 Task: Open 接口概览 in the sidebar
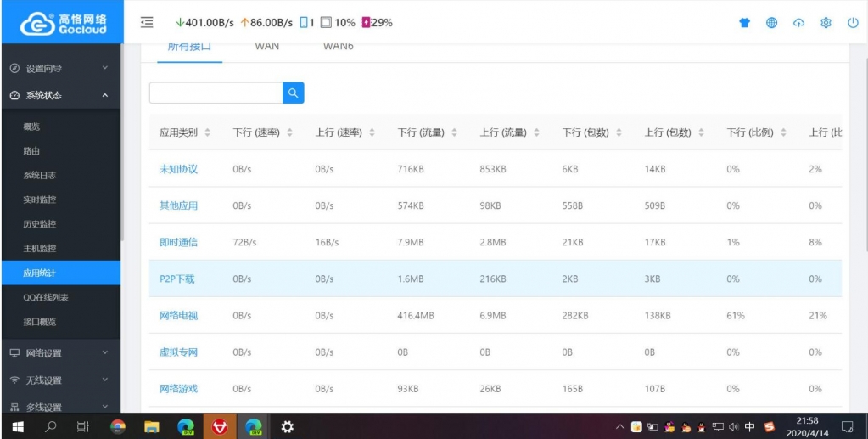(x=60, y=322)
